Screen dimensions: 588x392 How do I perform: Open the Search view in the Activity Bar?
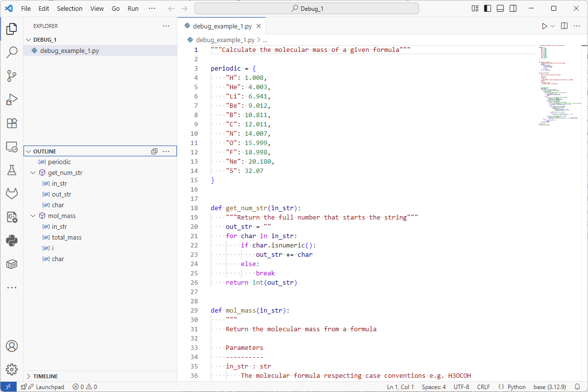[x=12, y=52]
